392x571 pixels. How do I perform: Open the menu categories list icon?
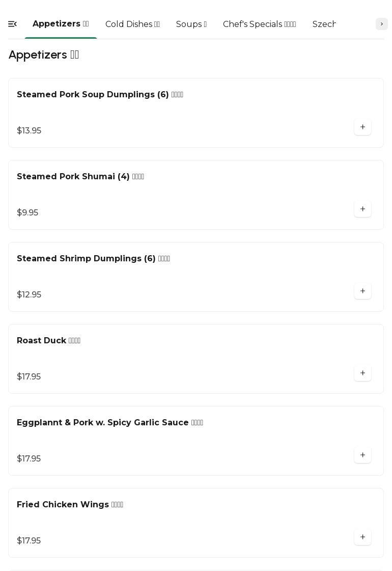tap(13, 24)
